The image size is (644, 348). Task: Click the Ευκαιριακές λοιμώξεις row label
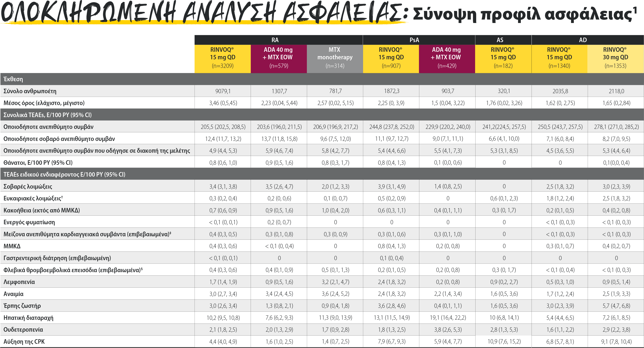click(x=32, y=198)
